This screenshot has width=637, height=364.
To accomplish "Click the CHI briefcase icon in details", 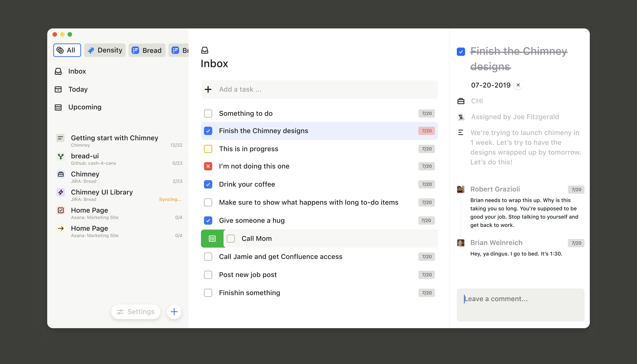I will [x=461, y=101].
